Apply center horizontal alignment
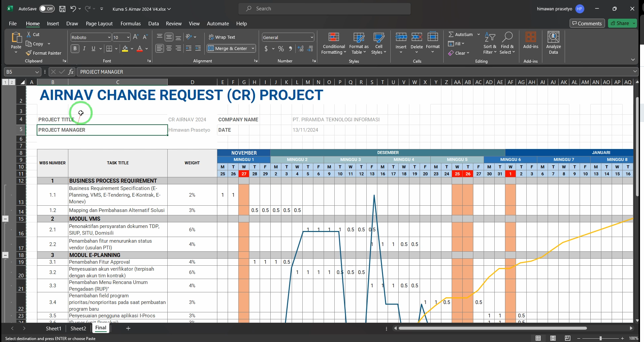Screen dimensions: 644x342 (169, 49)
